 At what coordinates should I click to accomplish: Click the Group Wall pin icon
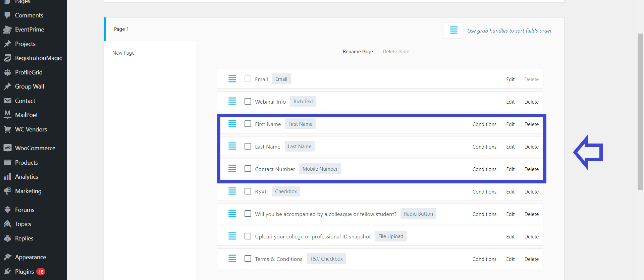coord(7,87)
